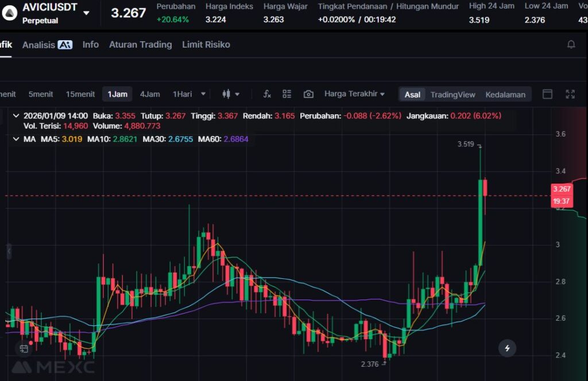Screen dimensions: 588x381
Task: Click the AVICIUSDT coin logo icon
Action: click(x=9, y=13)
